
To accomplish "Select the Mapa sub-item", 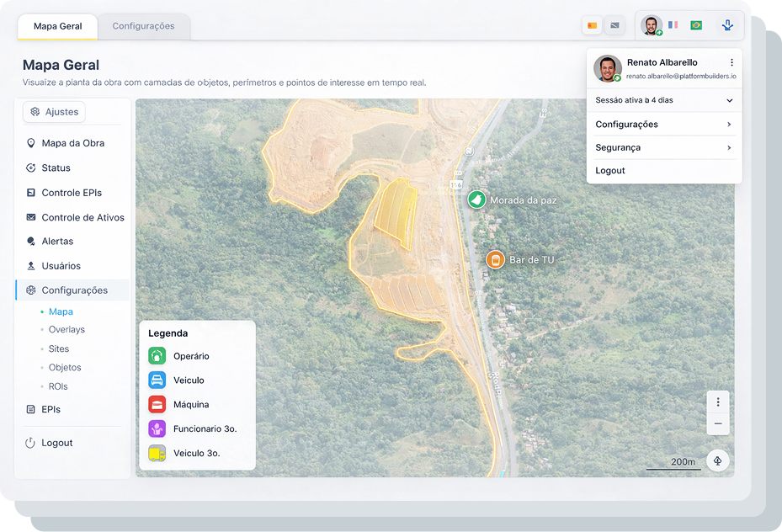I will click(x=61, y=311).
